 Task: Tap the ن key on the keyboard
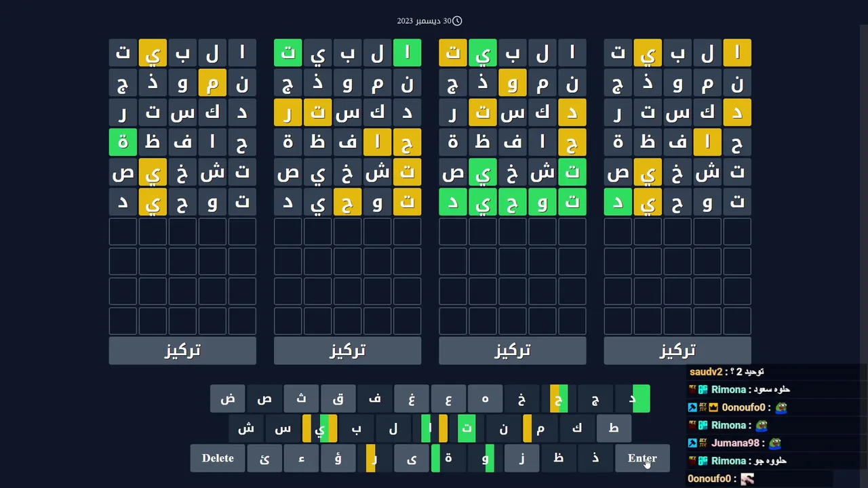[503, 428]
